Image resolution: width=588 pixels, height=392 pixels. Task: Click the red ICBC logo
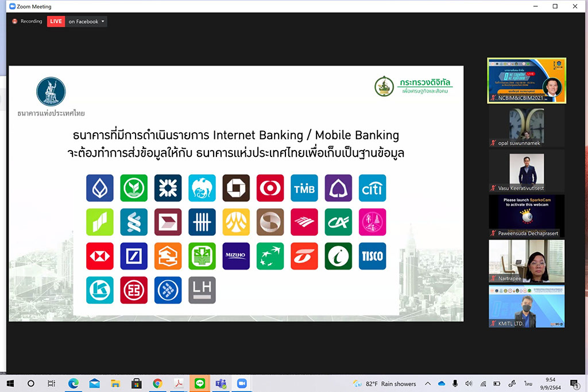coord(134,290)
